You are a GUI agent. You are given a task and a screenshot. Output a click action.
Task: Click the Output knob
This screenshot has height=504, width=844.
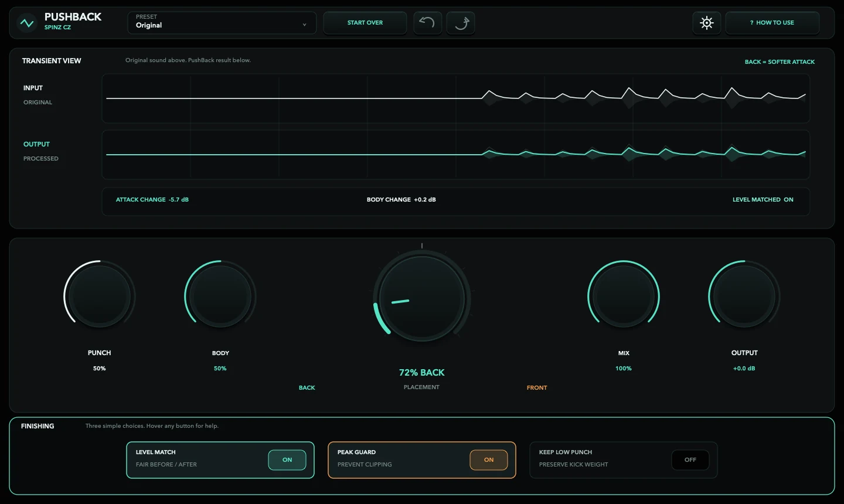point(744,295)
